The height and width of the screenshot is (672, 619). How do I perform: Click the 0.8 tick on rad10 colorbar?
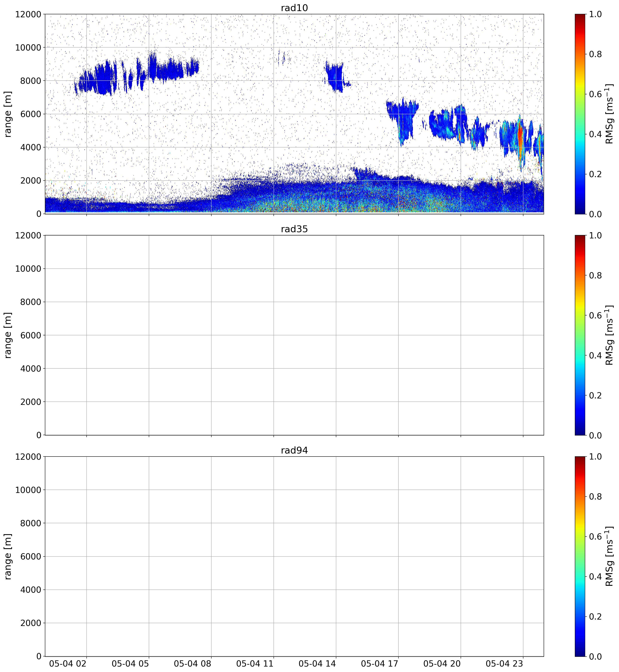595,54
